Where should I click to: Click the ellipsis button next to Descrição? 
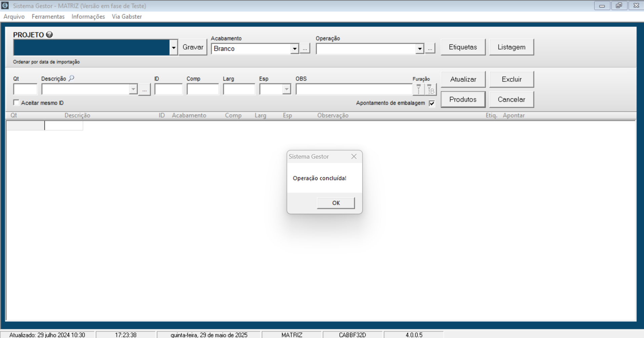144,90
